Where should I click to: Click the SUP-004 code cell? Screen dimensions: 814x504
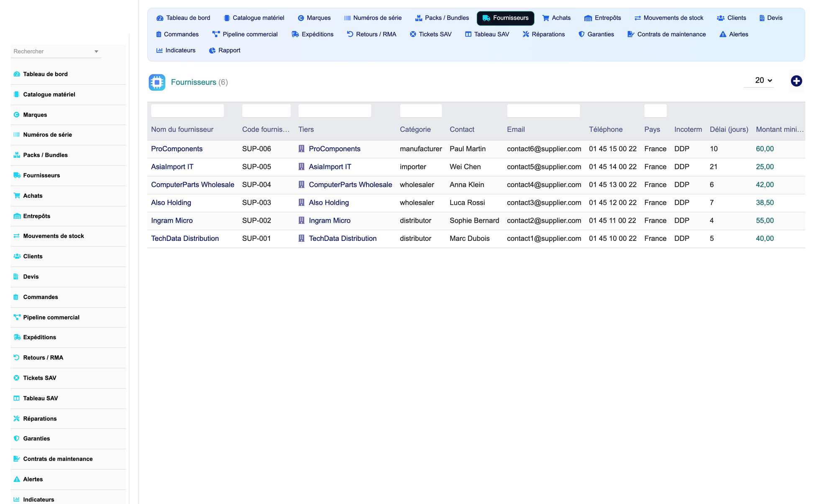click(256, 184)
